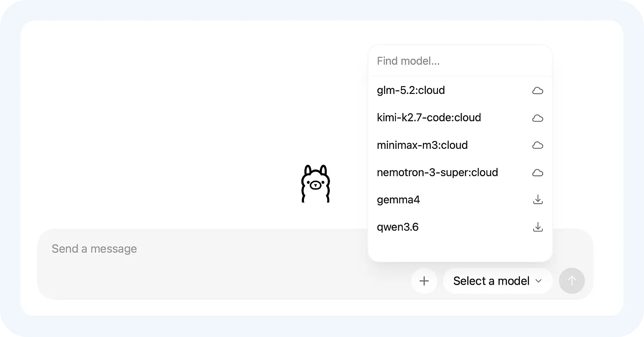
Task: Open the Select a model dropdown
Action: (x=498, y=281)
